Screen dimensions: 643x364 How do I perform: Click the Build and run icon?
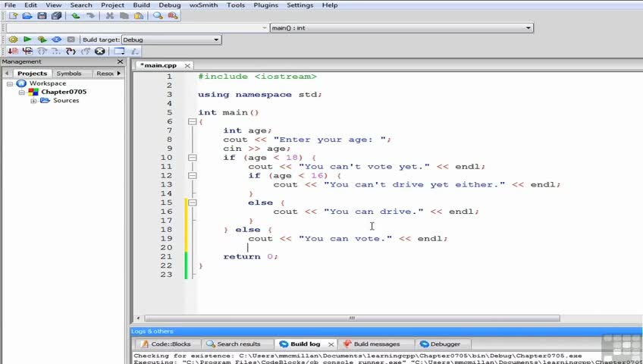click(x=42, y=39)
